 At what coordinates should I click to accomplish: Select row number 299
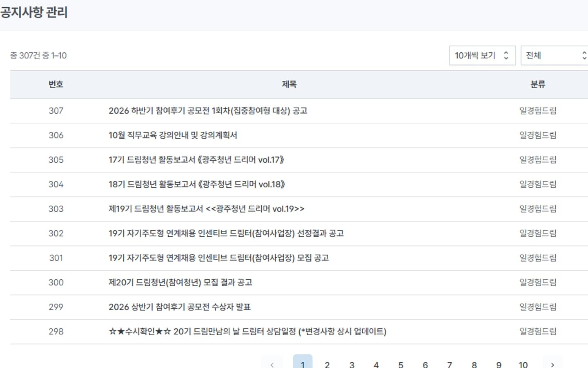[56, 307]
